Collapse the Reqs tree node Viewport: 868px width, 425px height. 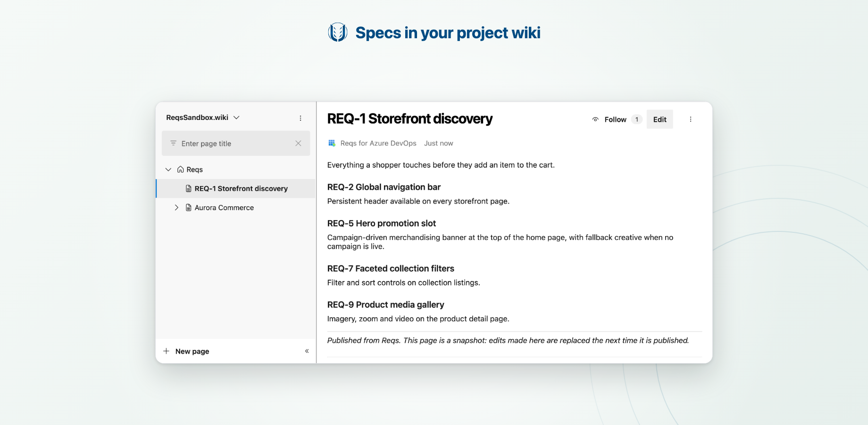(x=168, y=170)
